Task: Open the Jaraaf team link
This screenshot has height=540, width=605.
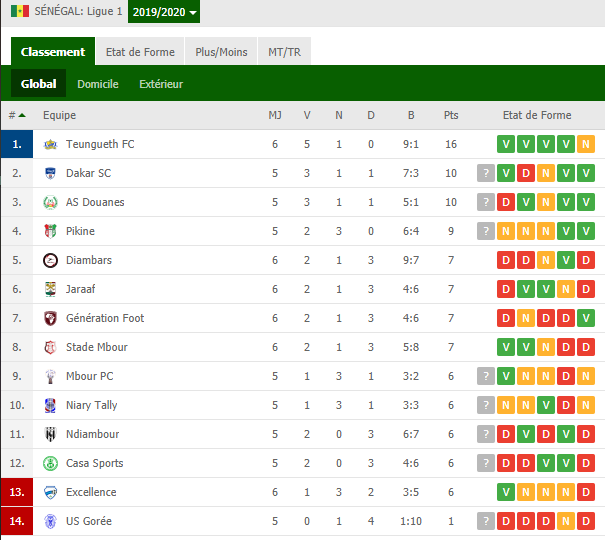Action: tap(80, 289)
